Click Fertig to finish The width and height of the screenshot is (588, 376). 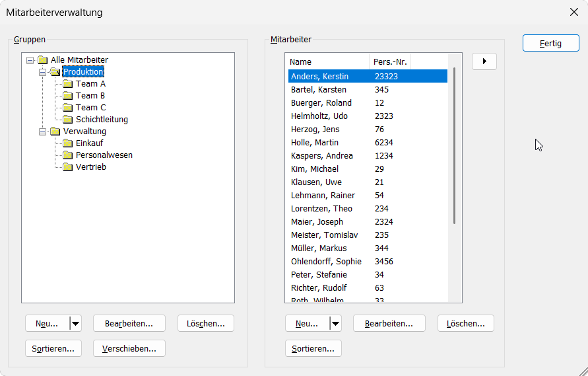(x=550, y=43)
